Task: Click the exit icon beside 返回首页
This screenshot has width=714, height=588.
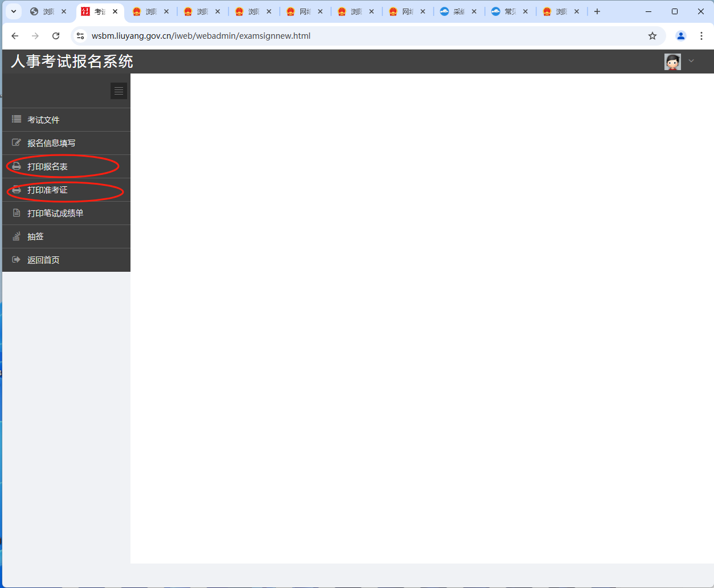Action: pyautogui.click(x=17, y=260)
